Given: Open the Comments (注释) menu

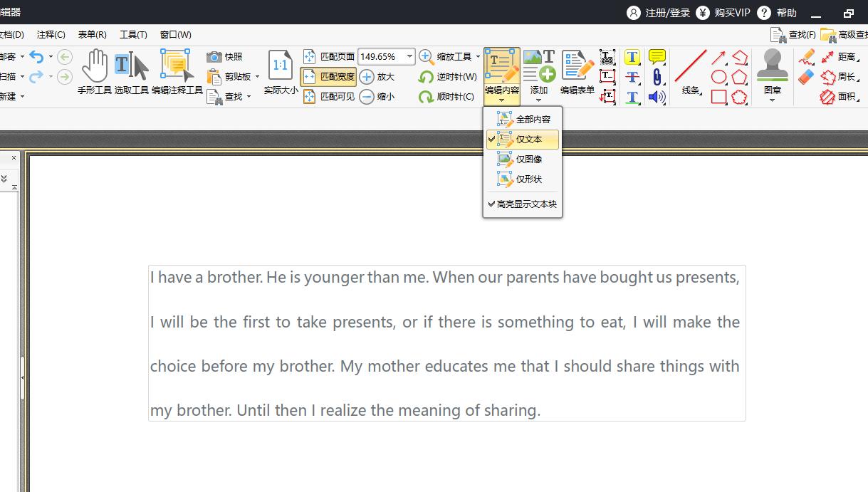Looking at the screenshot, I should (51, 34).
